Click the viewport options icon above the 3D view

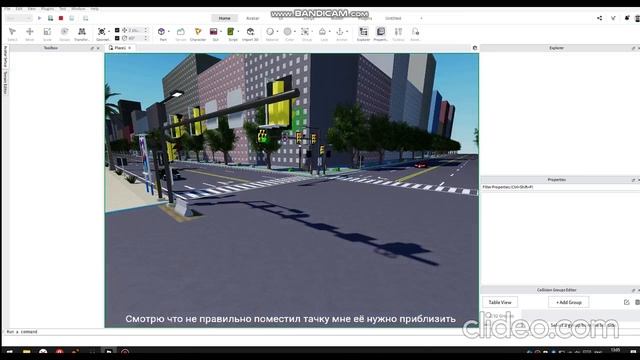(x=475, y=48)
